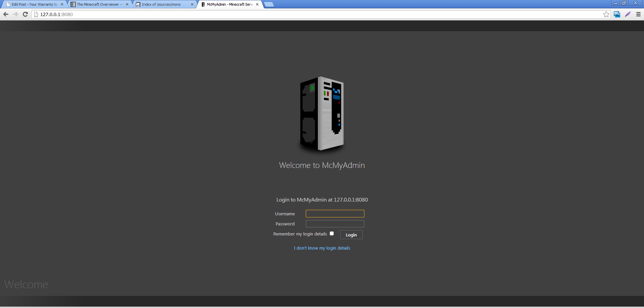Focus the Password input field
644x308 pixels.
click(335, 224)
